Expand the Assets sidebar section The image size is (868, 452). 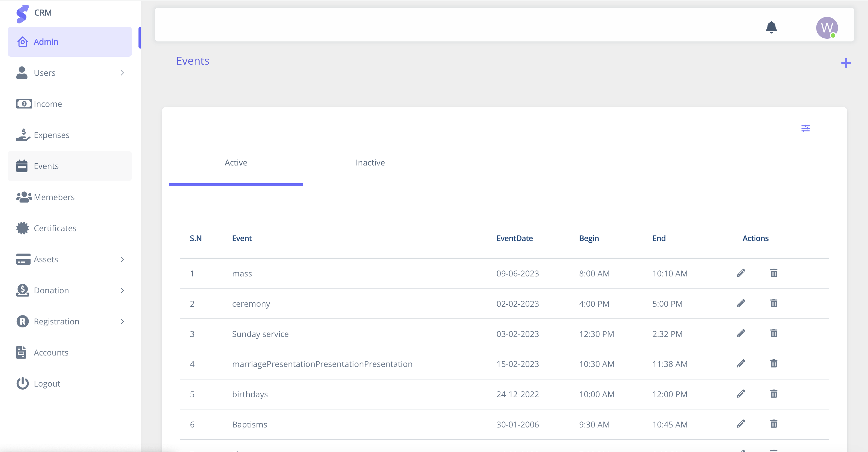pos(122,259)
